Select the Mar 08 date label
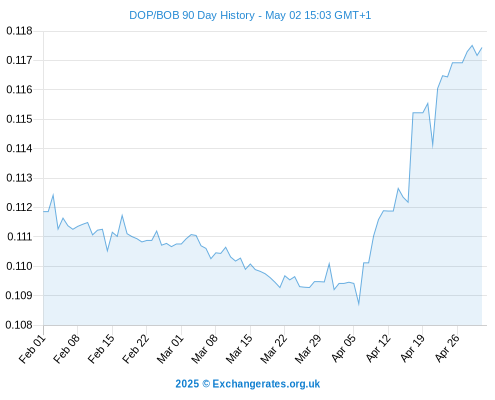Viewport: 495px width, 400px height. click(x=205, y=348)
